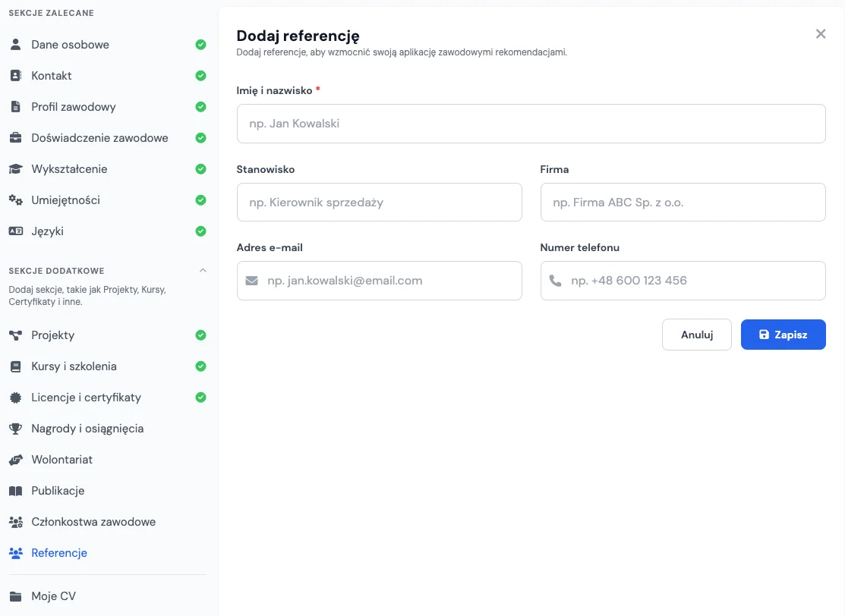Click the folder icon beside Moje CV
Screen dimensions: 845x616
[16, 596]
